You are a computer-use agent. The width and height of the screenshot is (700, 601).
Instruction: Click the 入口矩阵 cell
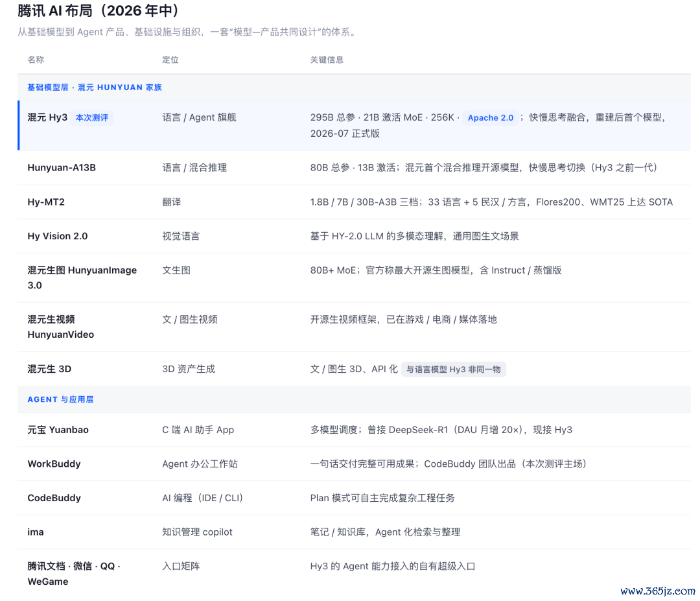[x=181, y=566]
